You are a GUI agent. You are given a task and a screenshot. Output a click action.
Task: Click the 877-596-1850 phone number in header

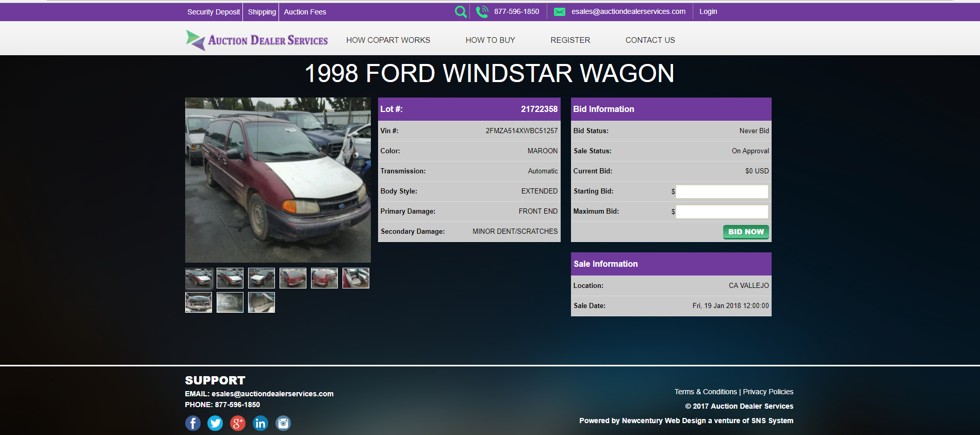(x=516, y=11)
